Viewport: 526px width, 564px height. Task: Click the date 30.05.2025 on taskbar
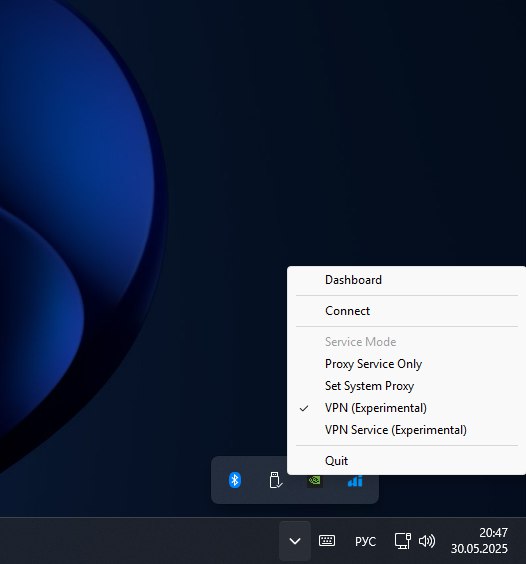point(479,549)
